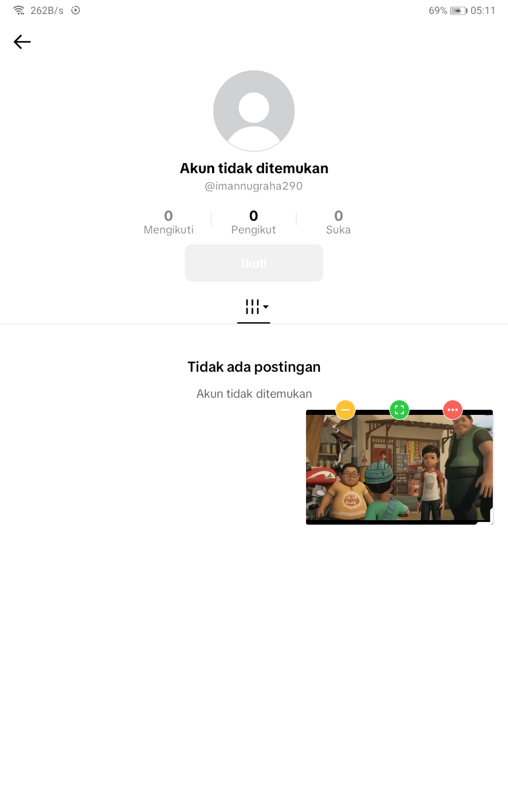
Task: Tap the floating cartoon video thumbnail
Action: coord(399,468)
